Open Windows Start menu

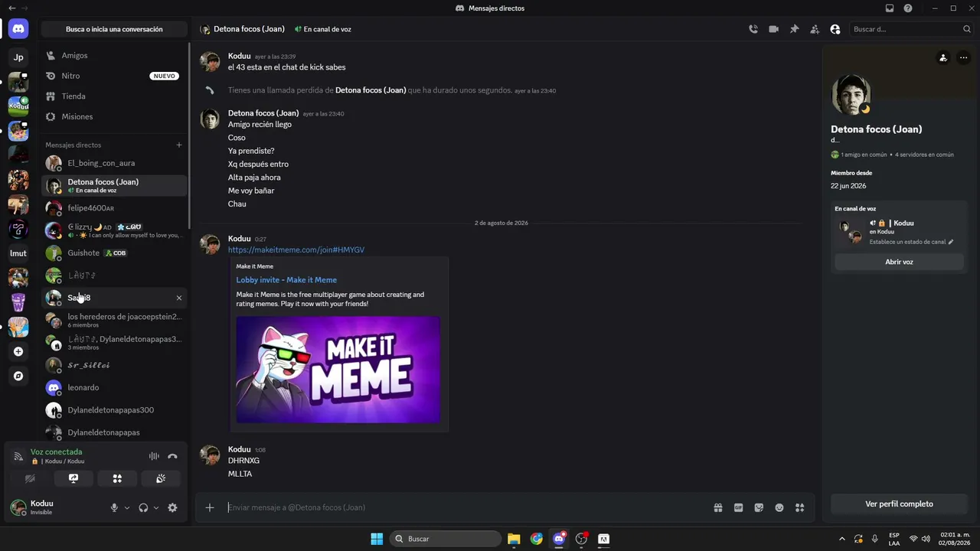pyautogui.click(x=377, y=539)
